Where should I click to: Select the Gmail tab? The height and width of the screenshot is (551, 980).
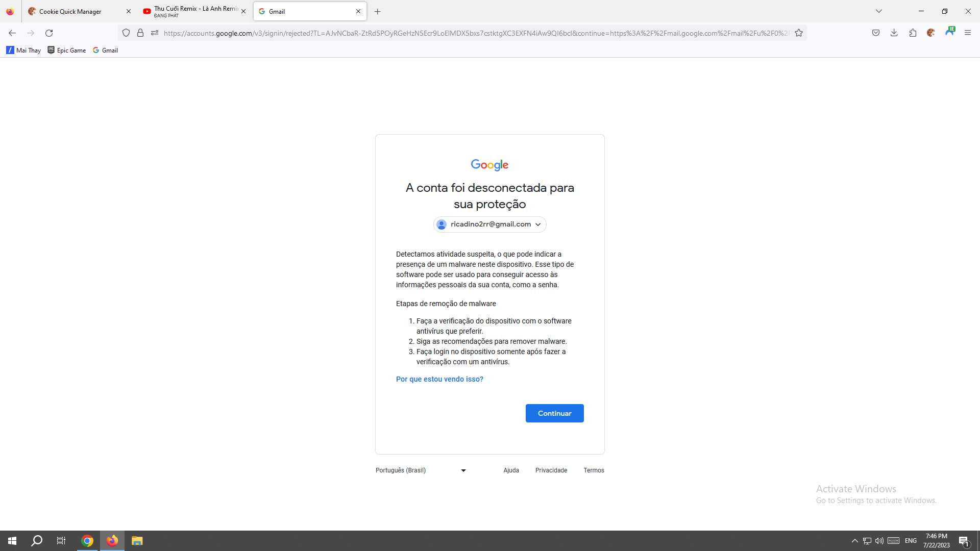tap(310, 11)
